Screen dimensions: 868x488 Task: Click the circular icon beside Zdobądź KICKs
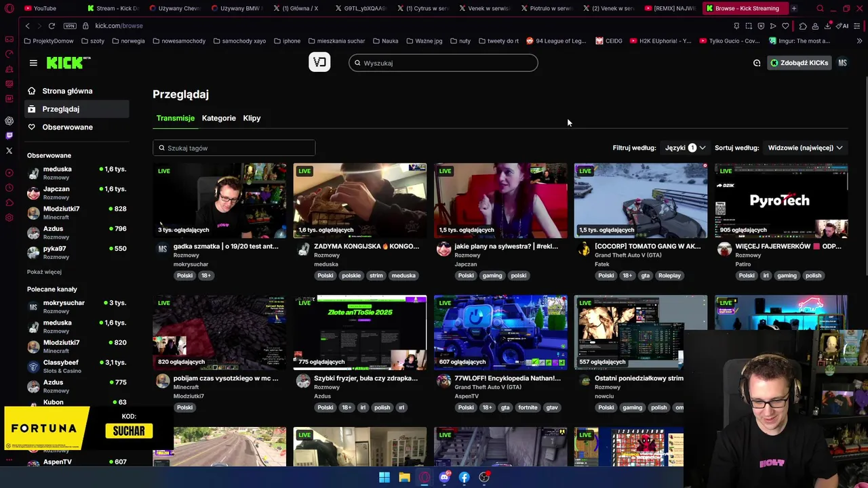(757, 63)
